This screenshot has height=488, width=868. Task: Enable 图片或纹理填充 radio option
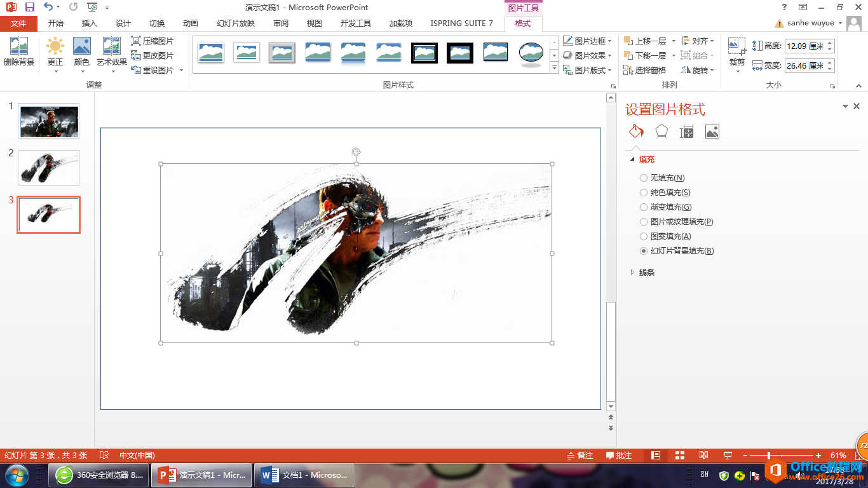point(644,222)
